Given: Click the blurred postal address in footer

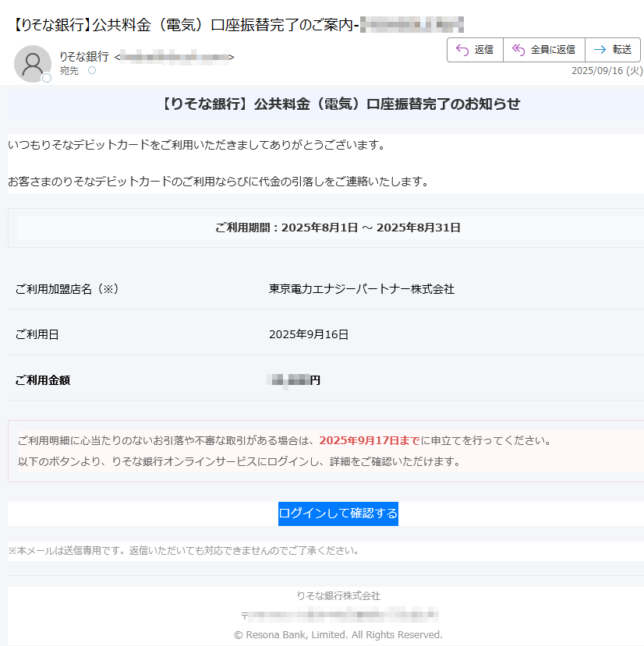Looking at the screenshot, I should tap(340, 615).
